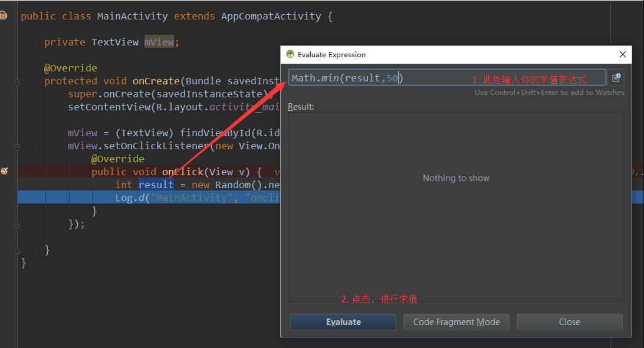Click the class gutter icon beside MainActivity declaration

(x=4, y=16)
